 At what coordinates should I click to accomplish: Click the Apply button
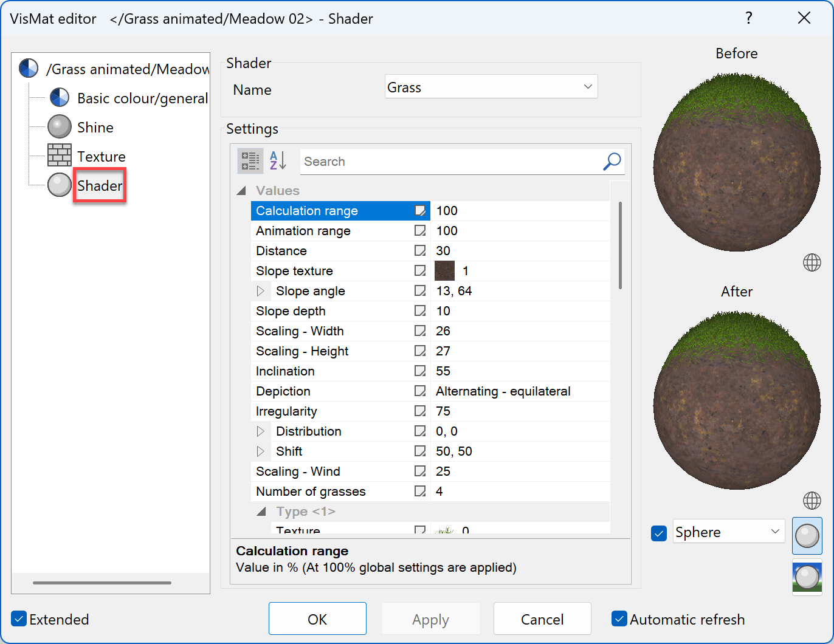tap(430, 618)
